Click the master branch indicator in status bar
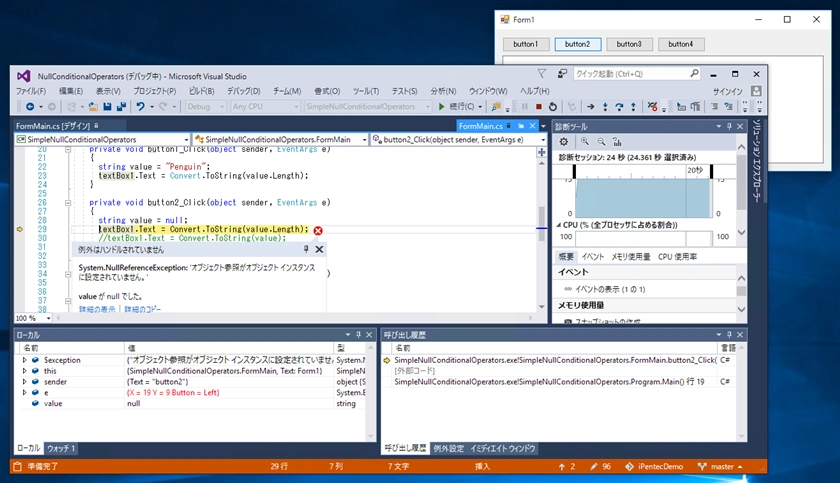 point(721,466)
